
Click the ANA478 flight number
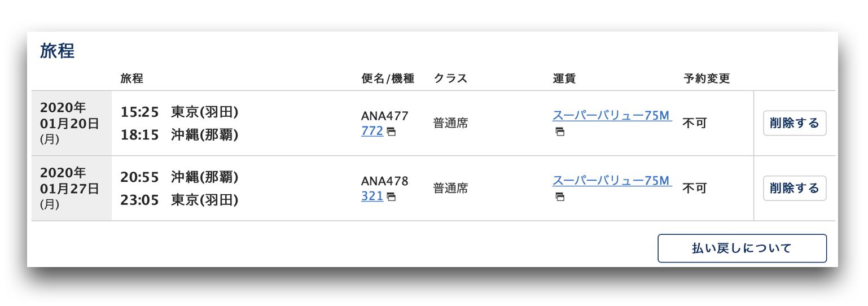[x=384, y=181]
